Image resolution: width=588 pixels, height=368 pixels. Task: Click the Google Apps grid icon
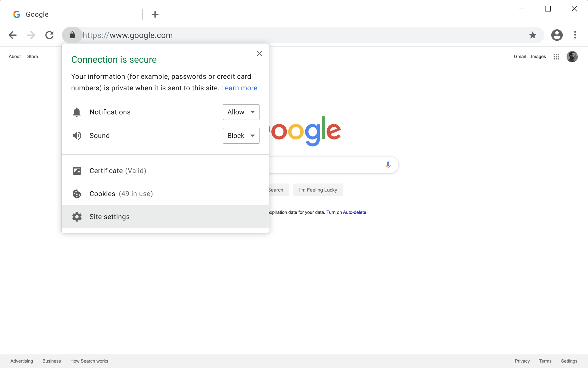click(x=556, y=56)
